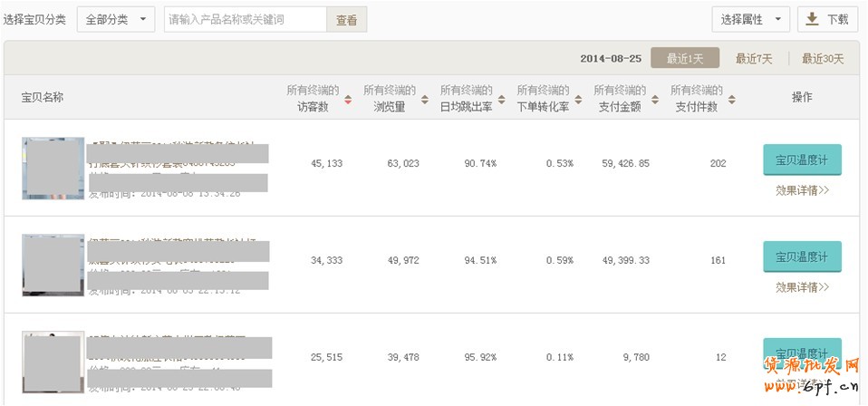
Task: Switch to 最近1天 time range
Action: click(x=684, y=59)
